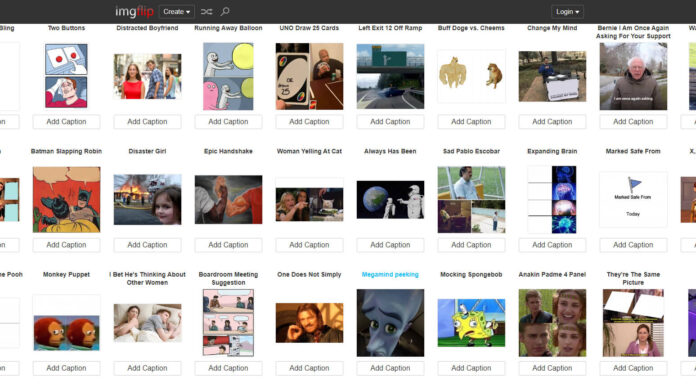Image resolution: width=696 pixels, height=385 pixels.
Task: Add a caption to UNO Draw 25 Cards
Action: [309, 122]
